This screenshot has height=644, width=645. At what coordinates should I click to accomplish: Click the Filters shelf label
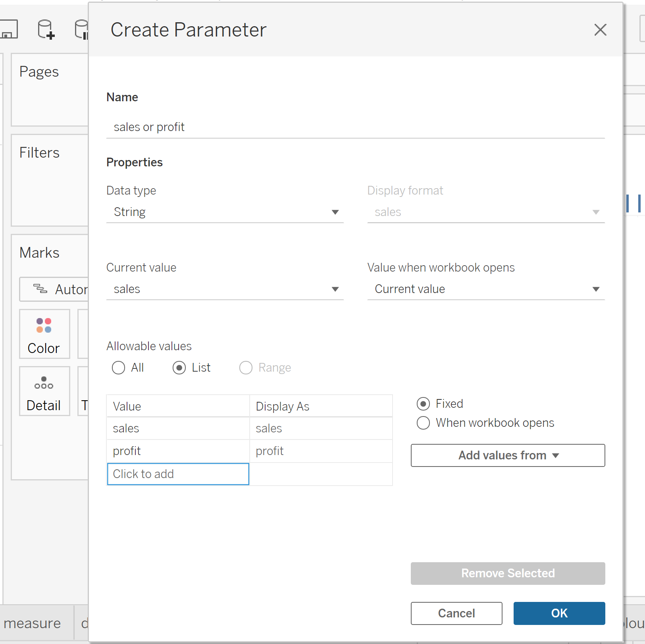click(39, 153)
